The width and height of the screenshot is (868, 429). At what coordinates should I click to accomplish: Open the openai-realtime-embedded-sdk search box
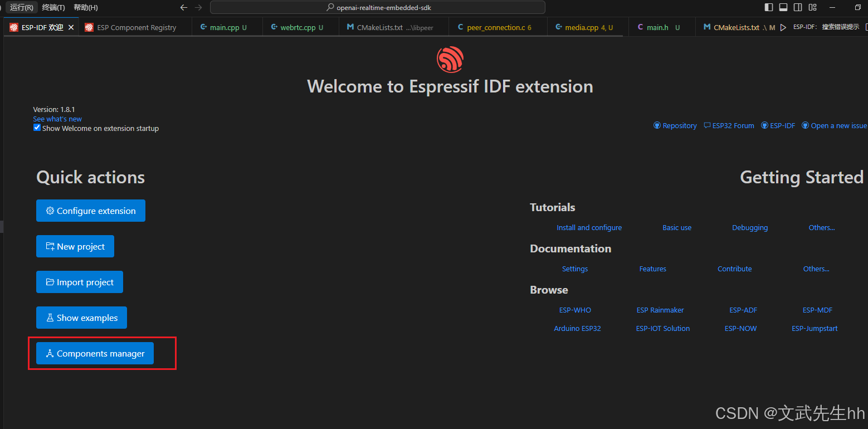point(378,8)
